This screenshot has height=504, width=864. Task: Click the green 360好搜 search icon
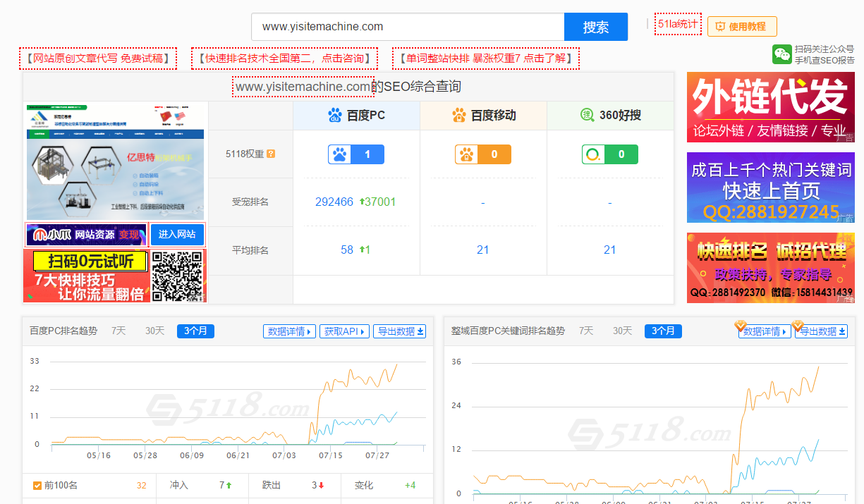pos(587,115)
